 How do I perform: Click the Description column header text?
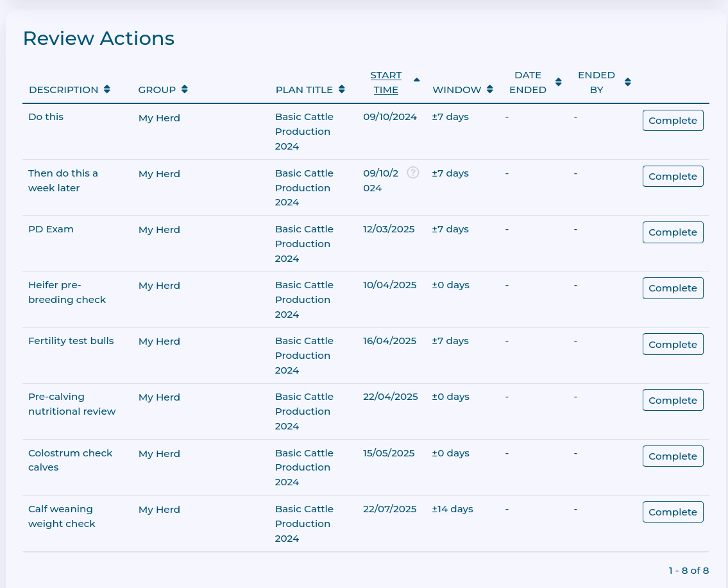point(63,90)
